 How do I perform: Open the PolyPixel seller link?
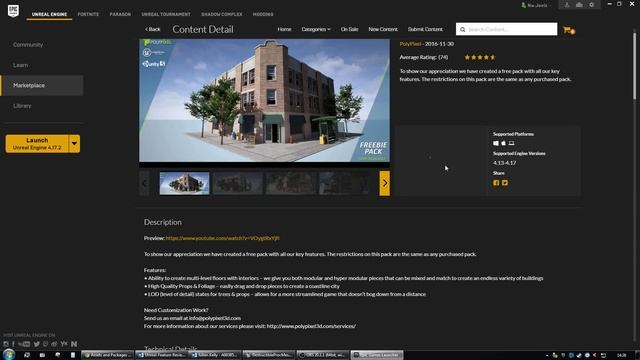coord(410,44)
